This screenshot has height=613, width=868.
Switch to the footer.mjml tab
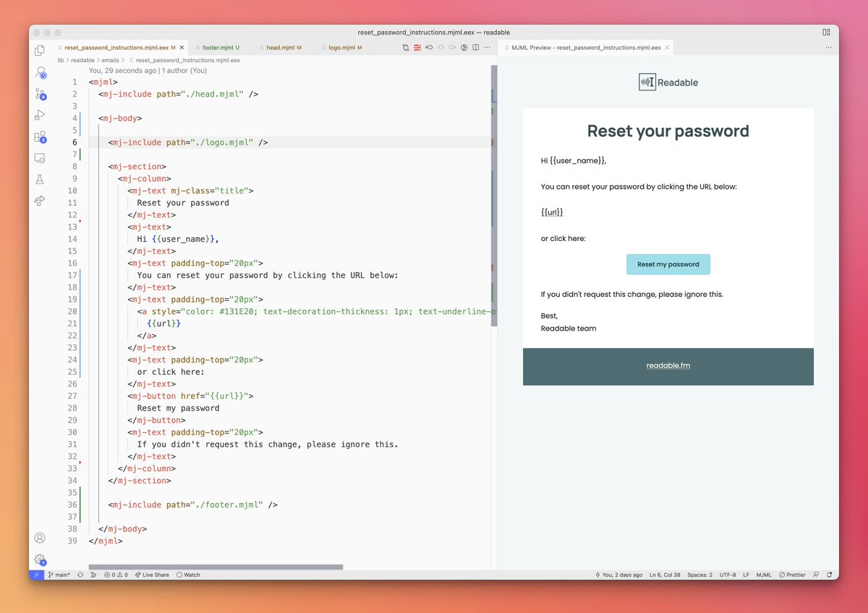pyautogui.click(x=219, y=46)
